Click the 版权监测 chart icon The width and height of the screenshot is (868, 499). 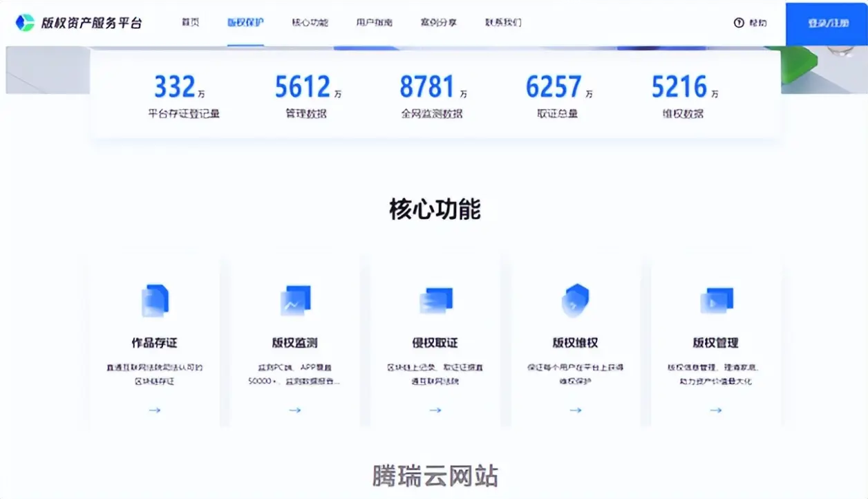click(295, 301)
